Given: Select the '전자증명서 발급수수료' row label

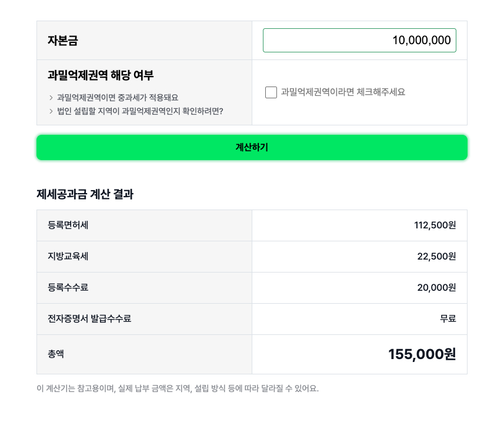Looking at the screenshot, I should pyautogui.click(x=89, y=319).
